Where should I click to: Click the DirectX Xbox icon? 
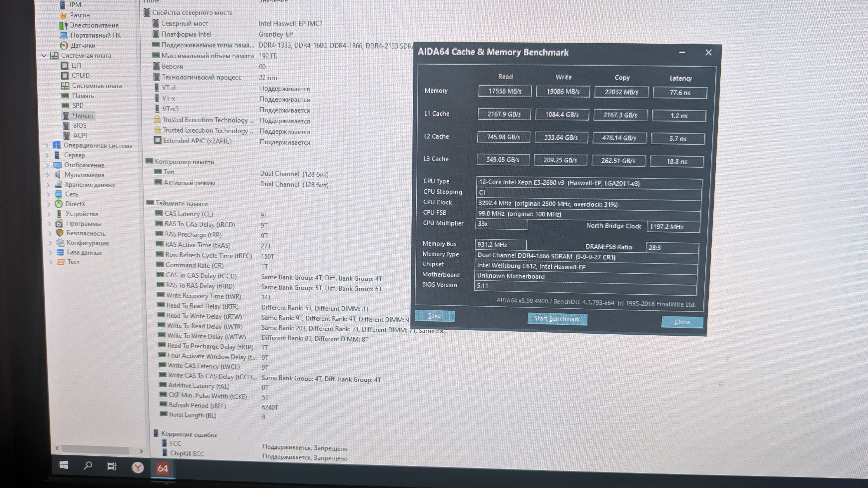[59, 204]
